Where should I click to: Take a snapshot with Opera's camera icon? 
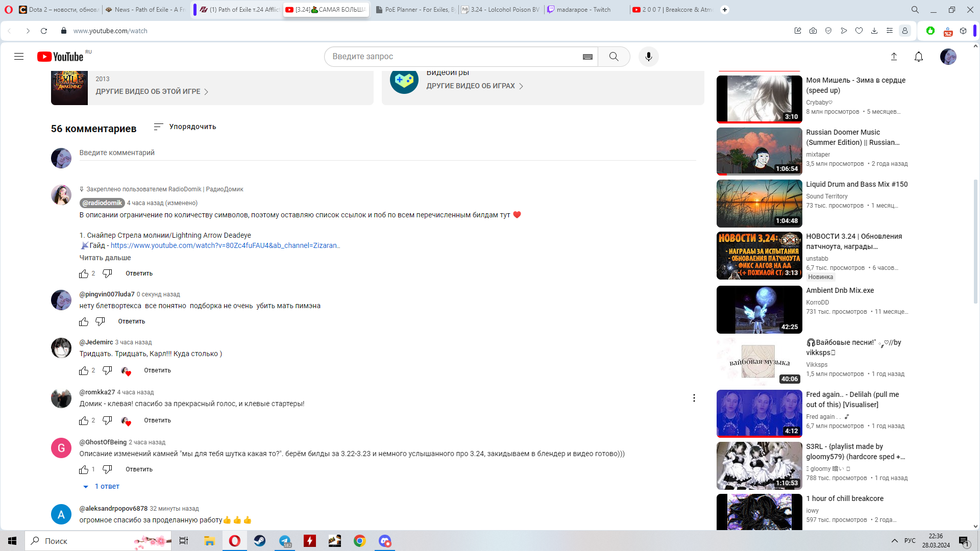(x=813, y=31)
